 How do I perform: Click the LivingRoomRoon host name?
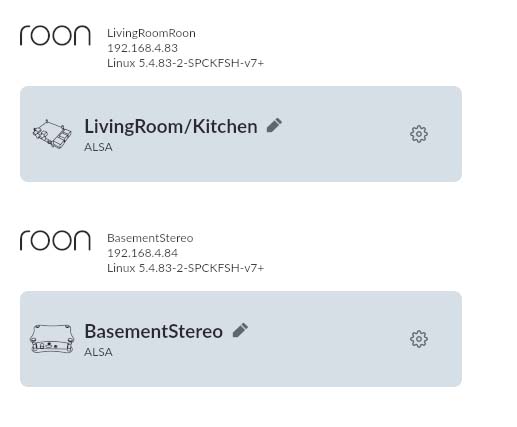tap(151, 33)
